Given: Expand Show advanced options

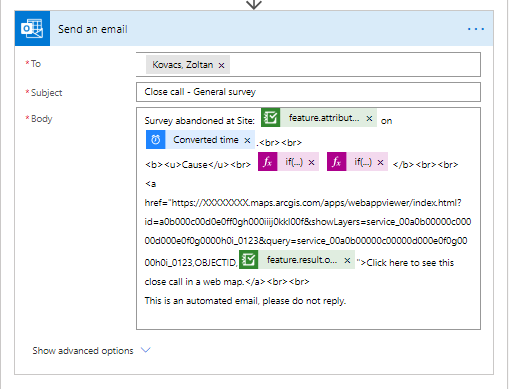Looking at the screenshot, I should (83, 351).
